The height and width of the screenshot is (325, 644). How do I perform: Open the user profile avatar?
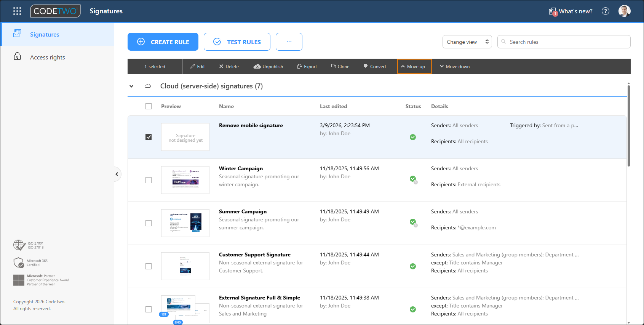coord(625,11)
